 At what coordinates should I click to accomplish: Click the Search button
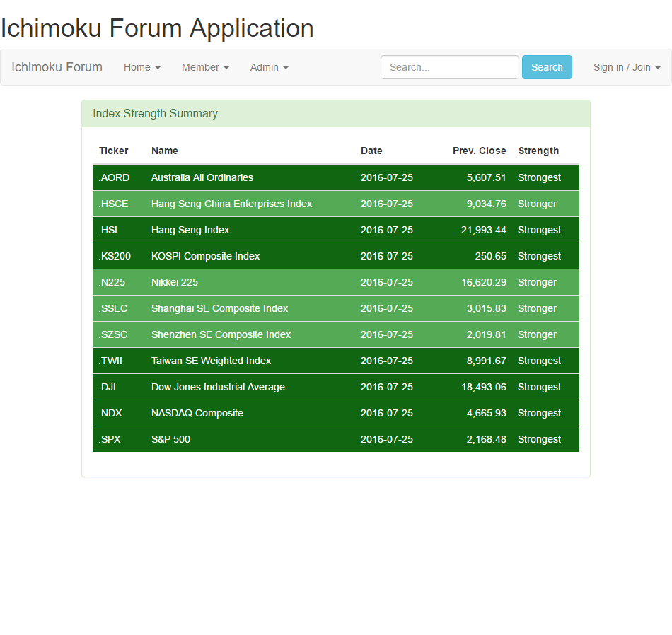(x=547, y=67)
